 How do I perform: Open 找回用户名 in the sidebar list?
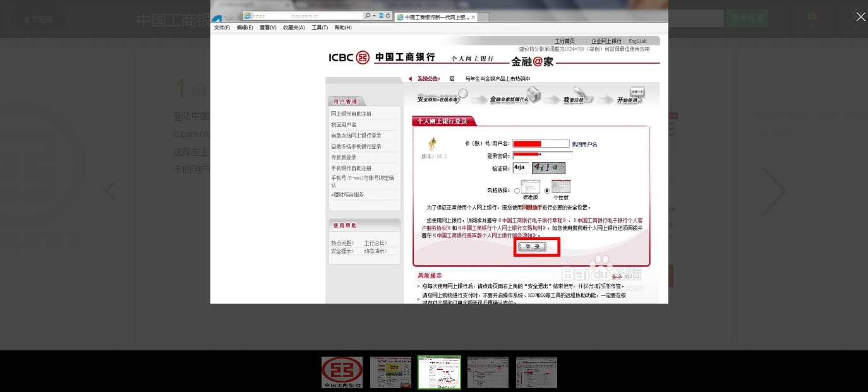pos(344,125)
